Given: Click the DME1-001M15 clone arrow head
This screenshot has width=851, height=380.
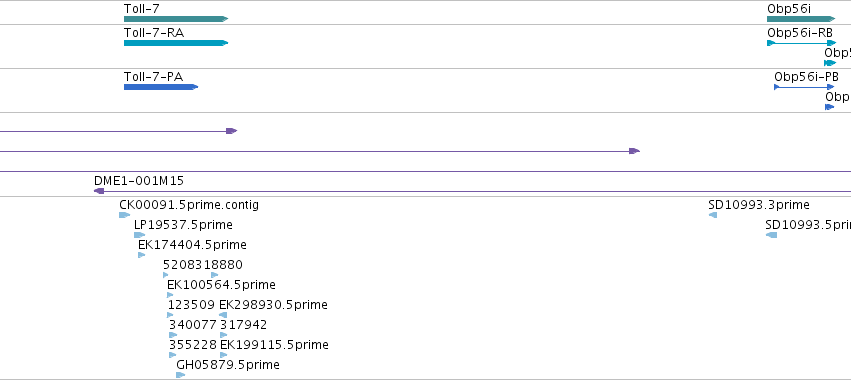Looking at the screenshot, I should 99,191.
